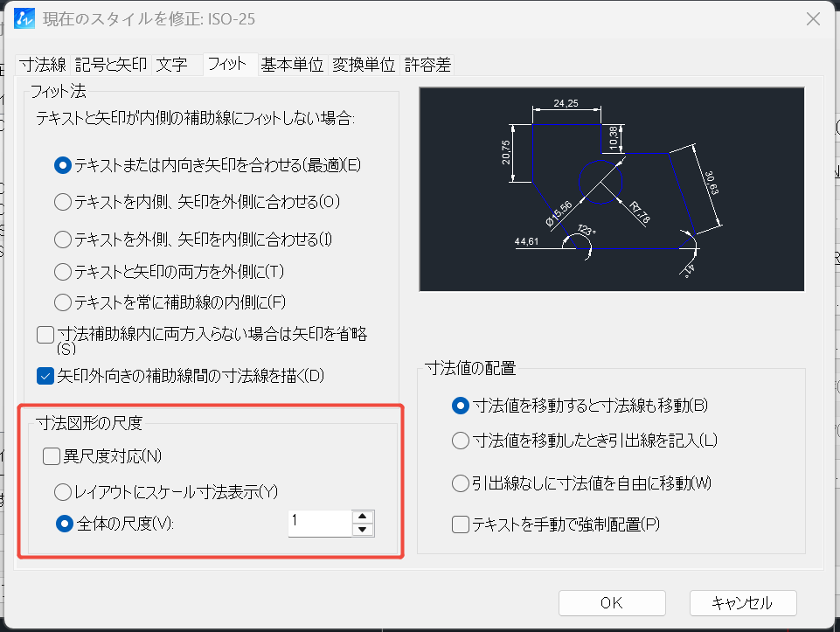Switch to the 寸法線 tab

(x=41, y=63)
